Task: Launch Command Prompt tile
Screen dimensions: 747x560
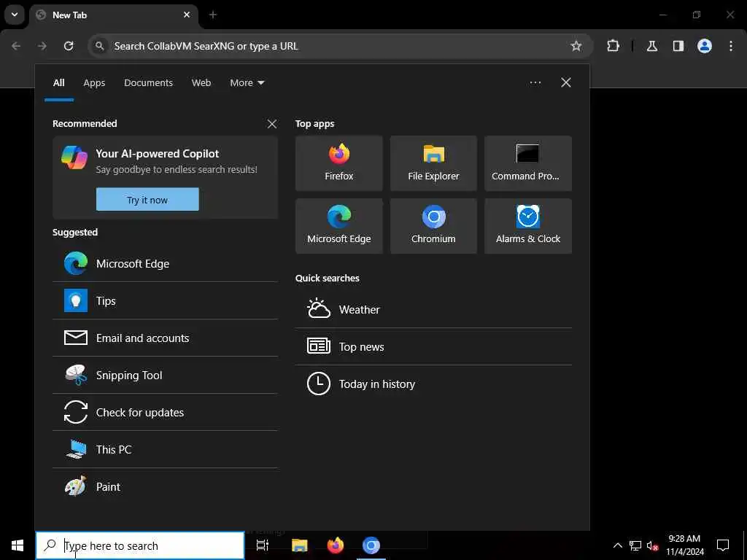Action: pyautogui.click(x=528, y=163)
